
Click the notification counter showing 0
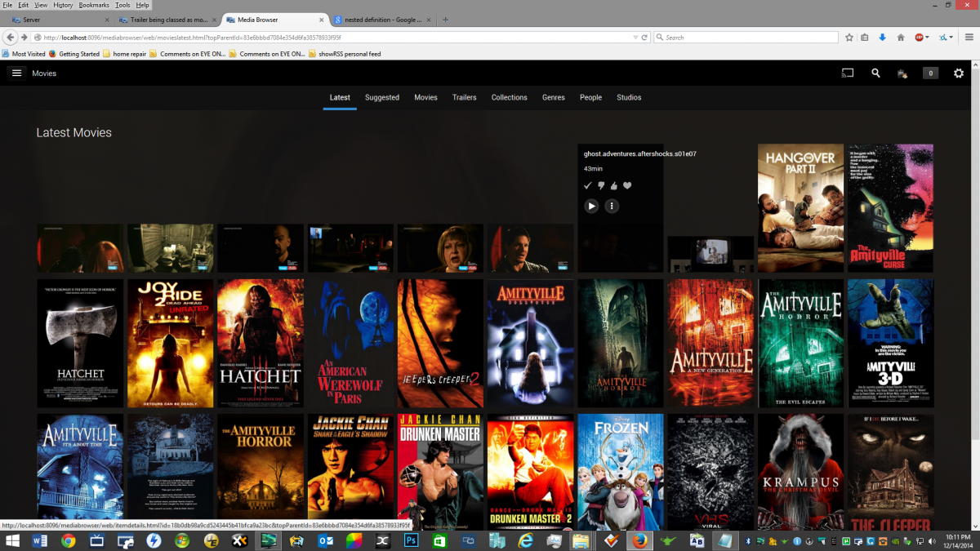pyautogui.click(x=930, y=73)
